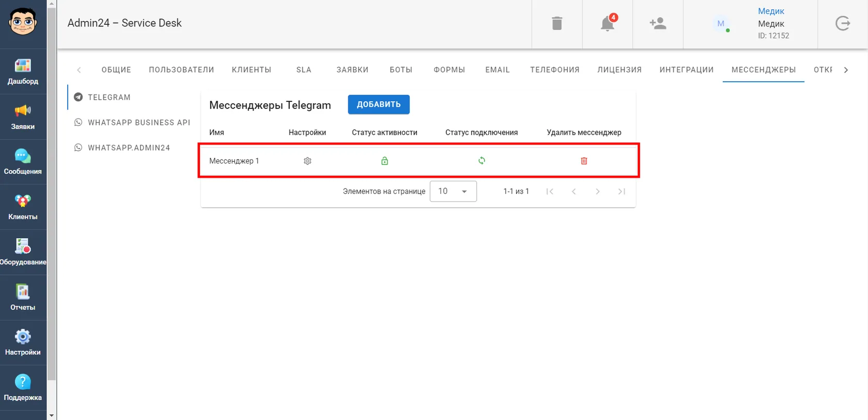This screenshot has width=868, height=420.
Task: Open the Сообщения sidebar section
Action: (x=23, y=162)
